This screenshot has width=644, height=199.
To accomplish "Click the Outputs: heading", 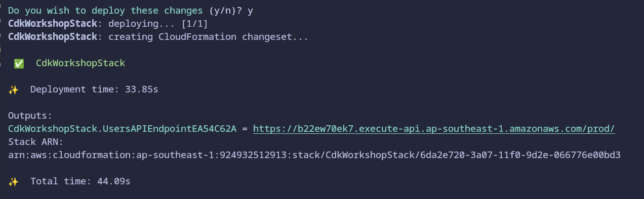I will coord(30,116).
